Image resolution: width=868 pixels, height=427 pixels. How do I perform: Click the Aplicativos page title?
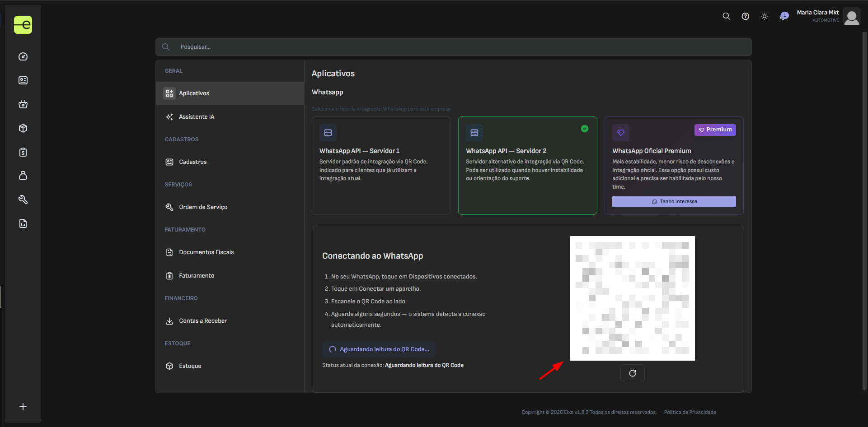333,74
